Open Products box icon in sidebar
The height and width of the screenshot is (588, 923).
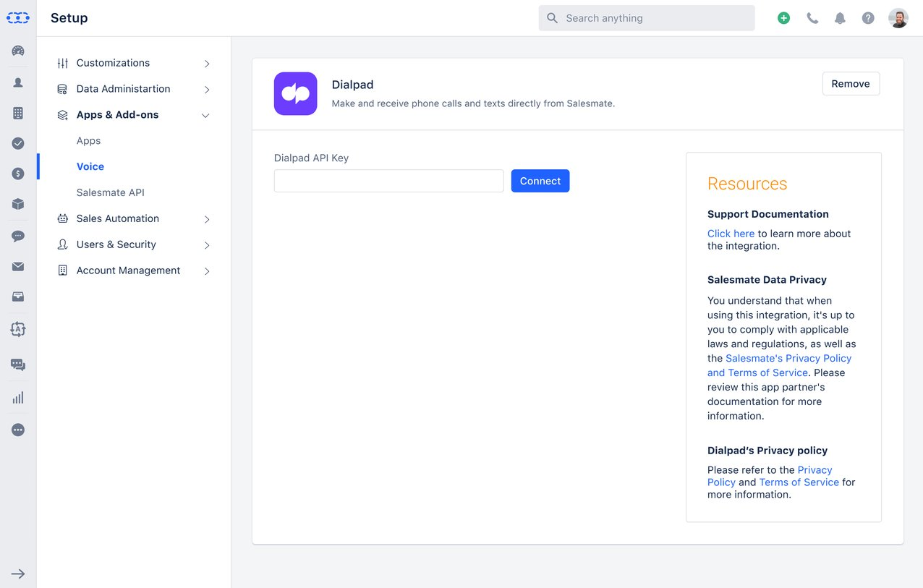pos(18,204)
